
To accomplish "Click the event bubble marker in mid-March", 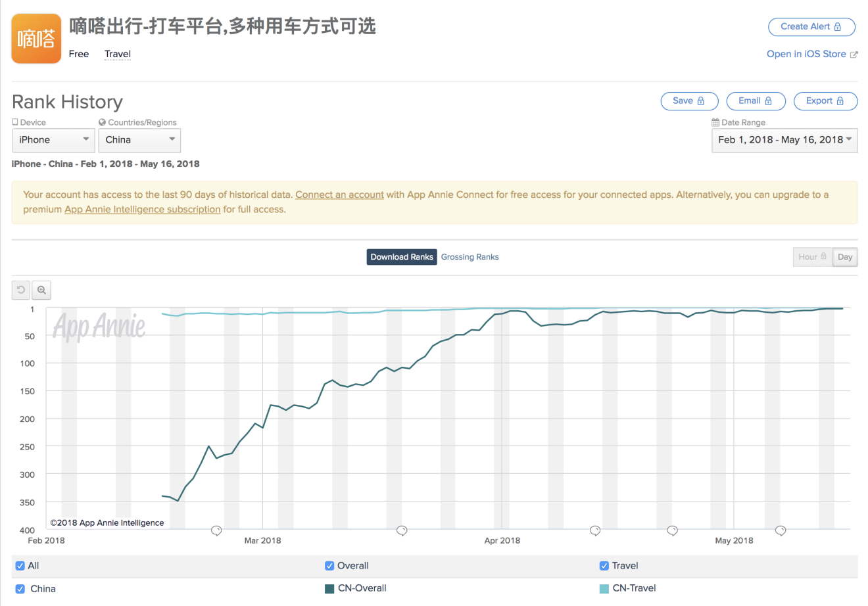I will click(x=402, y=530).
